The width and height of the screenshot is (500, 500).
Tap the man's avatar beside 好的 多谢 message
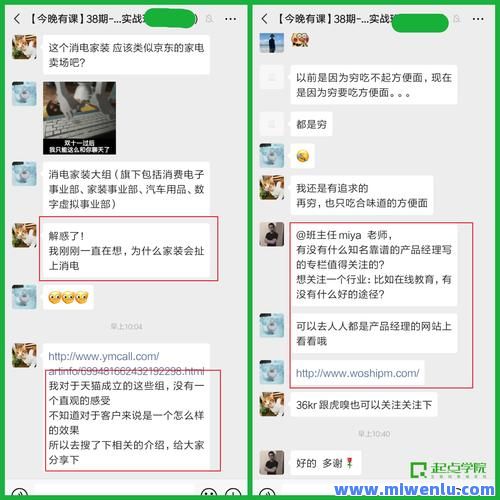coord(272,462)
